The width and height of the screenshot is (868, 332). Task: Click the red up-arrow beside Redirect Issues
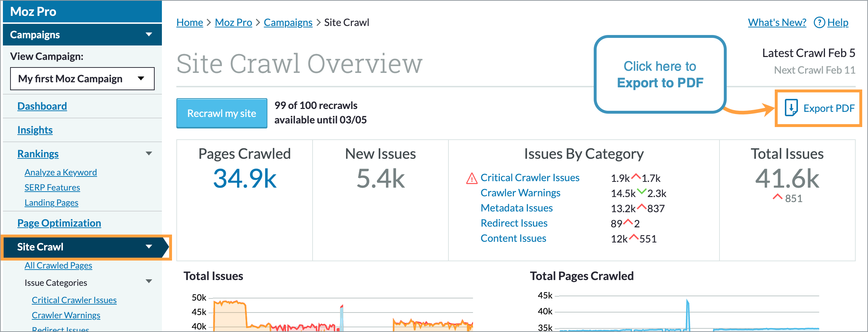click(x=628, y=223)
